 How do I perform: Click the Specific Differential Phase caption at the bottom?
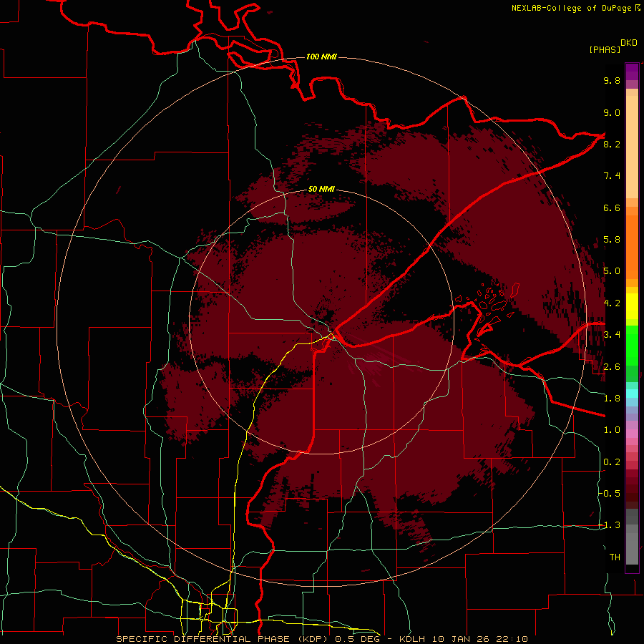coord(322,639)
